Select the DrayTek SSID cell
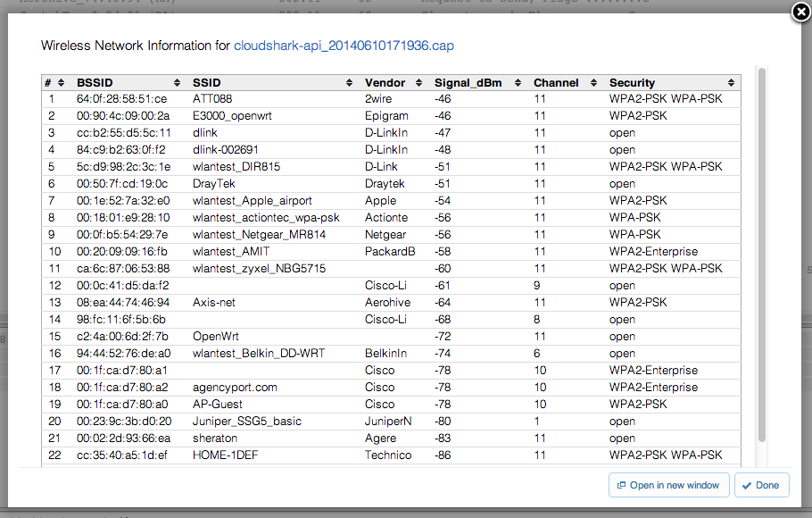The image size is (812, 518). [x=214, y=184]
